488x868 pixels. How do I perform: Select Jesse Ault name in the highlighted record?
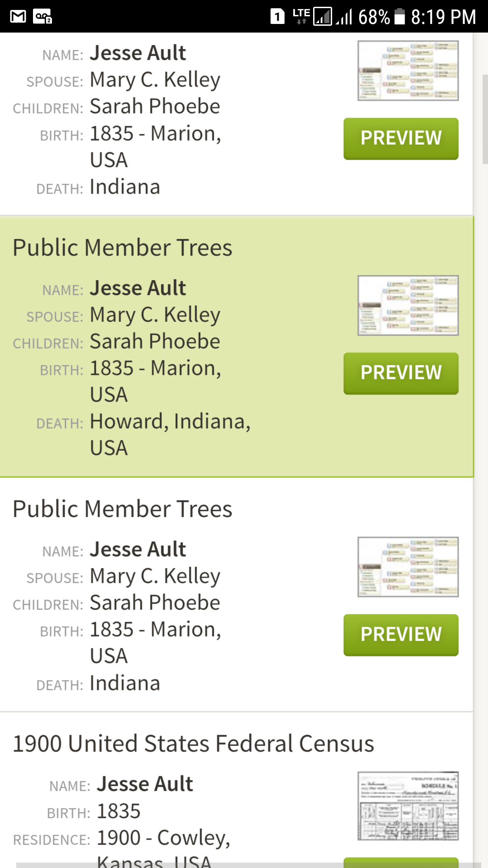click(x=138, y=288)
